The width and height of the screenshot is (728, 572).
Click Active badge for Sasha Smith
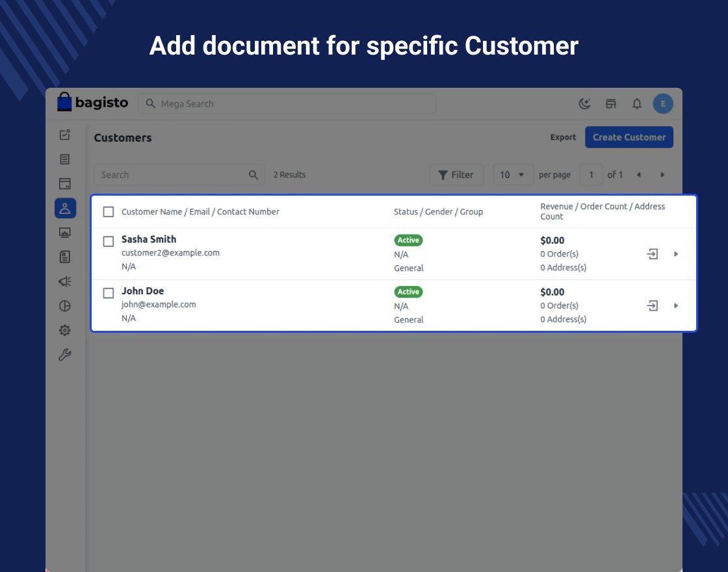point(409,240)
